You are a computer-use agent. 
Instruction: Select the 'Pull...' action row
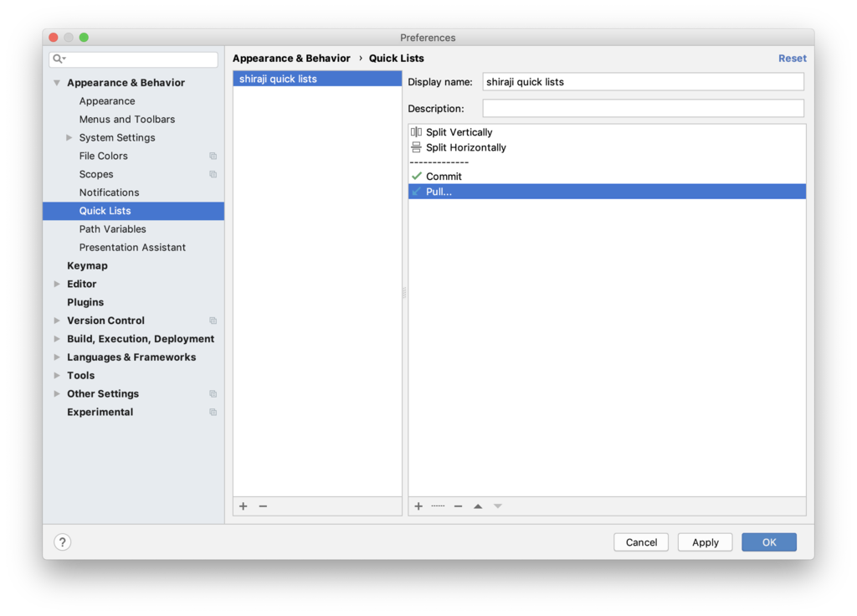point(608,192)
